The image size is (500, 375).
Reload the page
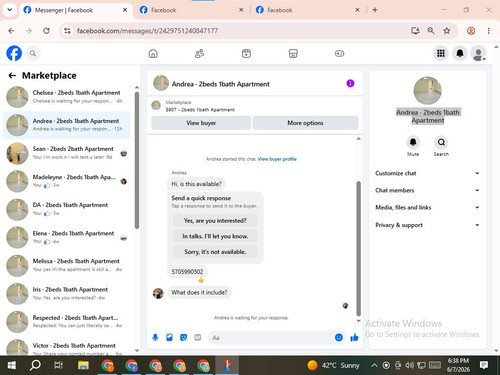click(x=46, y=31)
